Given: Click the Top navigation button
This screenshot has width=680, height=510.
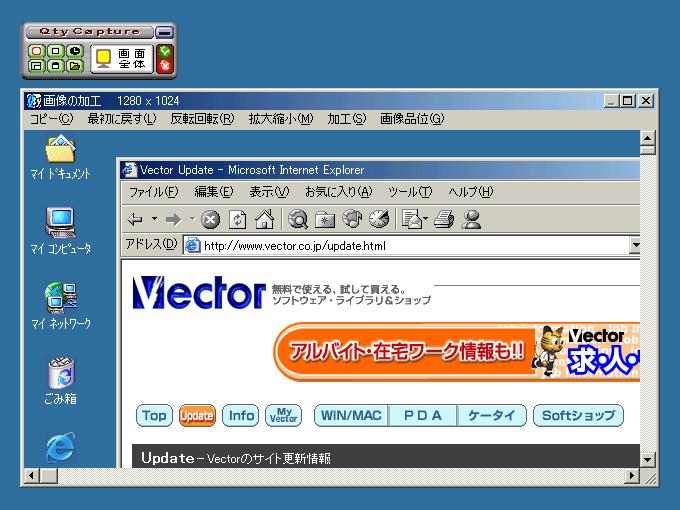Looking at the screenshot, I should pos(154,415).
